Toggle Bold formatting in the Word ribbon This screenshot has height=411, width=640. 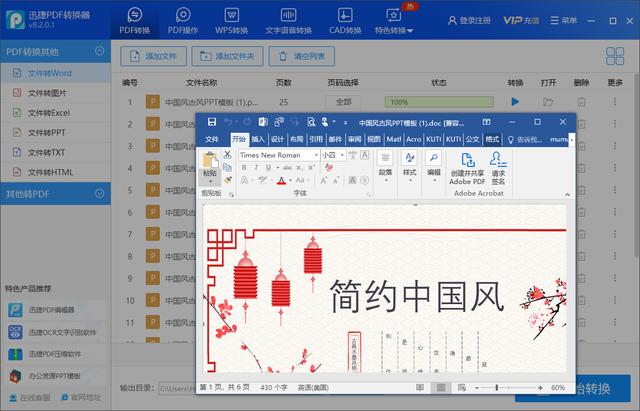tap(244, 167)
